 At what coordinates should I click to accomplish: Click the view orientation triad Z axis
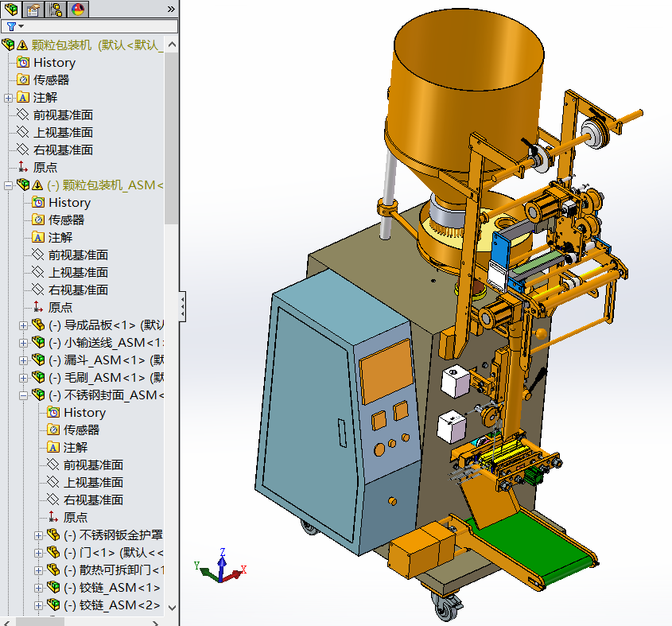222,564
